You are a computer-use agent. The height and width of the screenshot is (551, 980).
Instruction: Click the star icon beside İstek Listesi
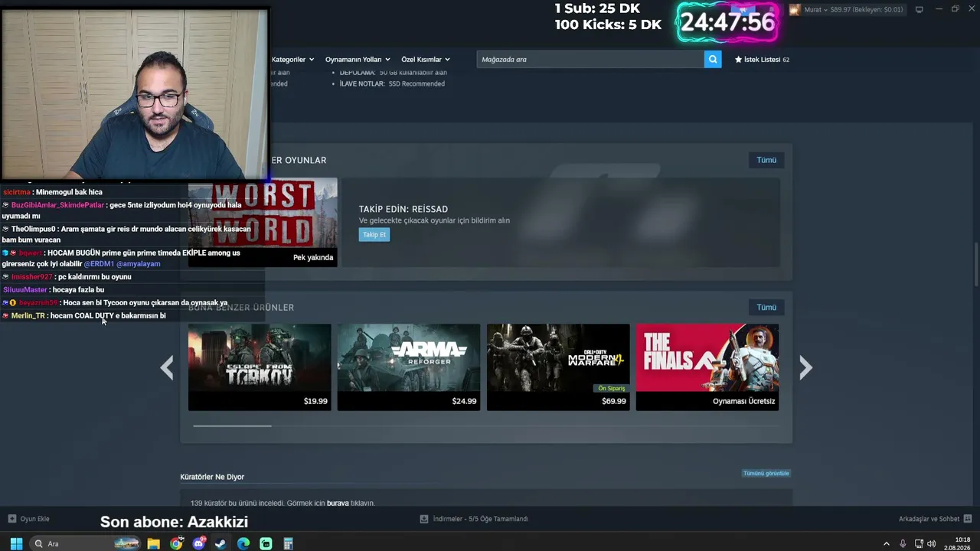[739, 59]
